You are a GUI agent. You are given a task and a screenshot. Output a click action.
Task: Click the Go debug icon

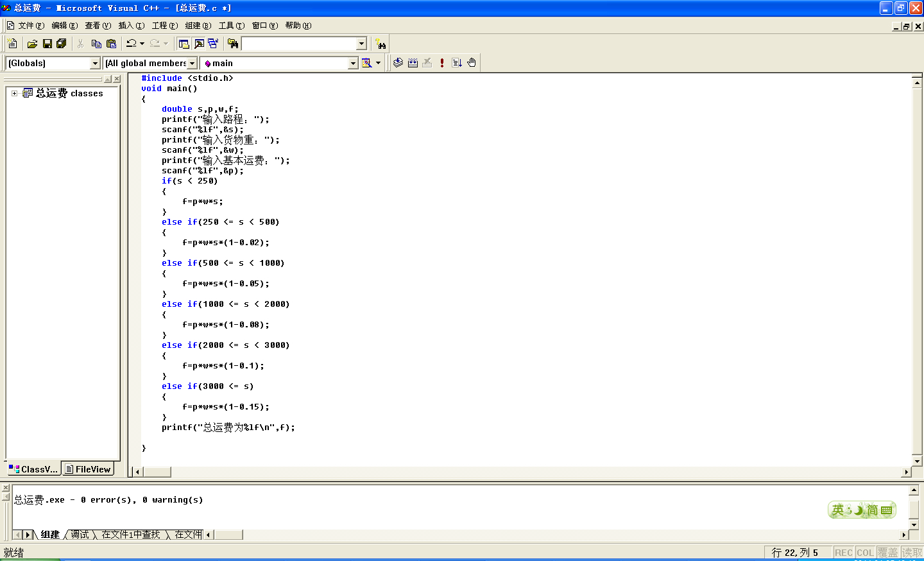pyautogui.click(x=457, y=63)
